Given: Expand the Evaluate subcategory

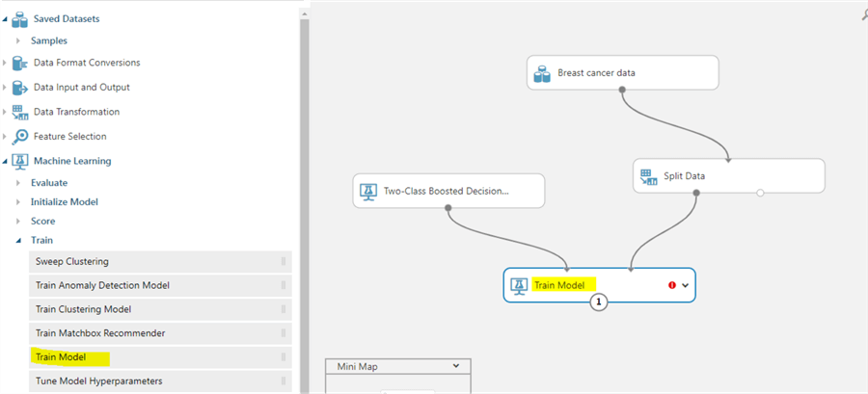Looking at the screenshot, I should point(19,183).
